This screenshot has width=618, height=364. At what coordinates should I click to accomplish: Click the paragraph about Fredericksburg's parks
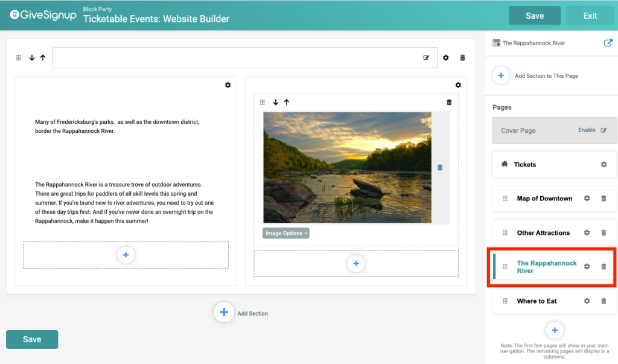point(117,126)
